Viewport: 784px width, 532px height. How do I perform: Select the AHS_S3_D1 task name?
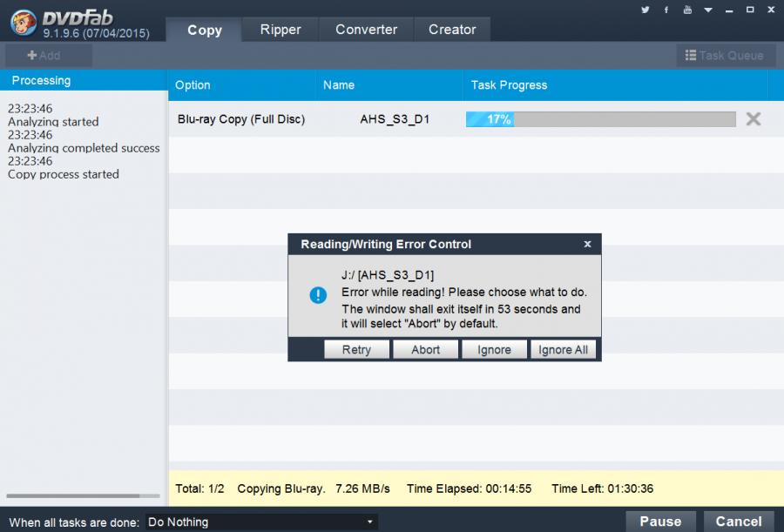coord(395,119)
